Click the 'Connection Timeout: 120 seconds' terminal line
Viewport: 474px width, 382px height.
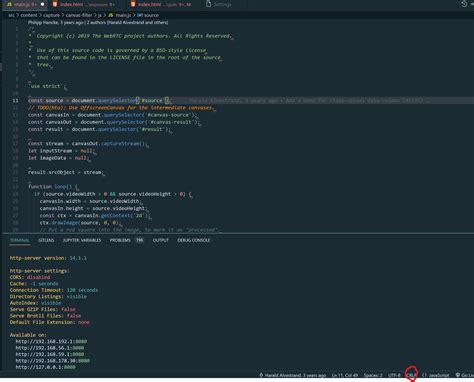click(x=54, y=290)
